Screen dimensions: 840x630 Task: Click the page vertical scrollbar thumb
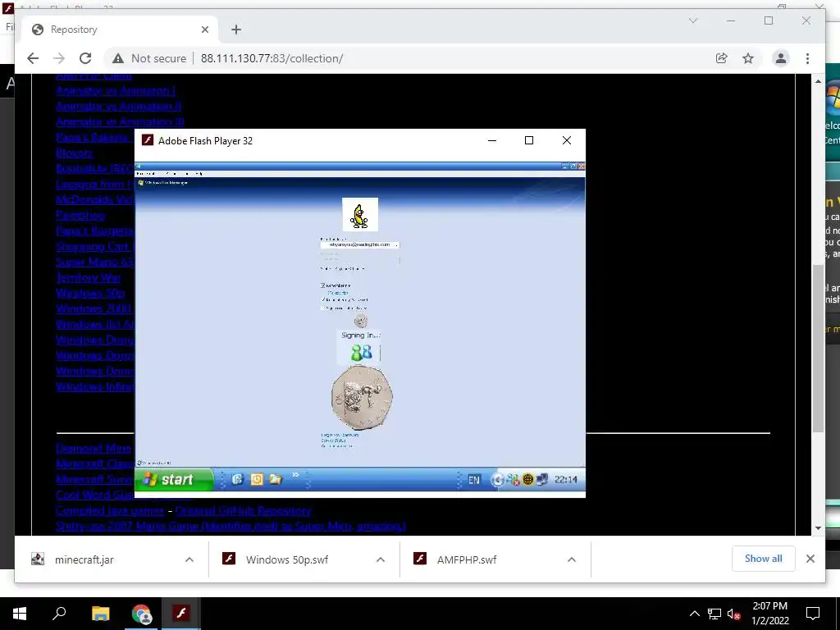click(818, 348)
